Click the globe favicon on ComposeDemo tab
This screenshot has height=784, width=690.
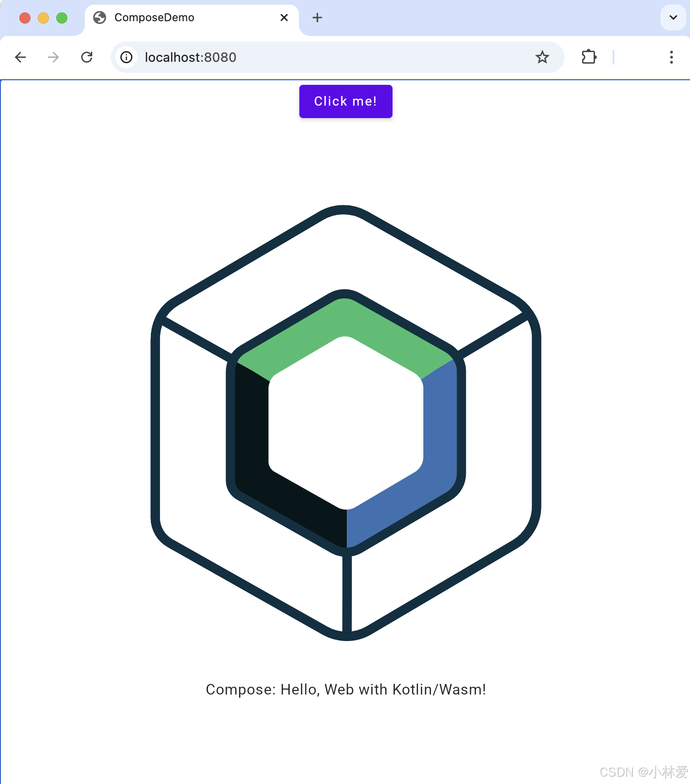click(x=100, y=18)
